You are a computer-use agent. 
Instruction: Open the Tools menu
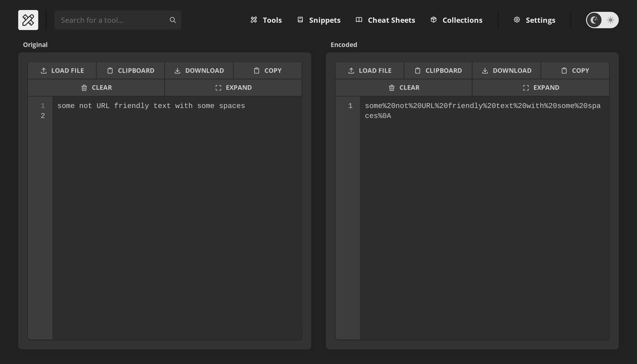[266, 20]
